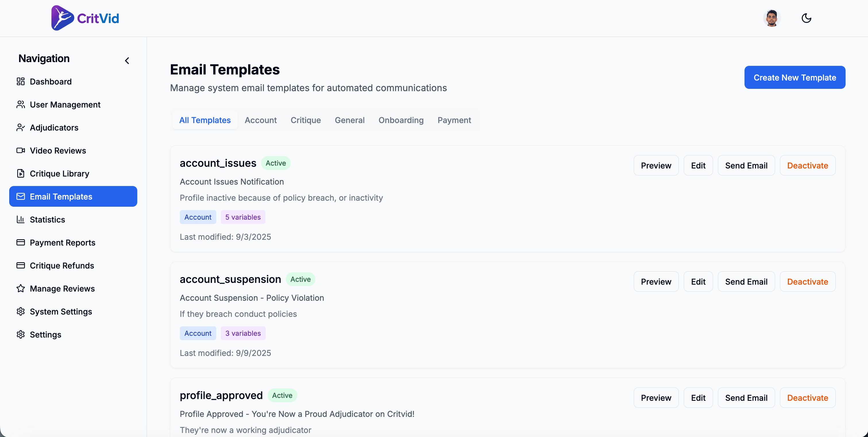The height and width of the screenshot is (437, 868).
Task: Deactivate the account_issues template
Action: click(808, 165)
